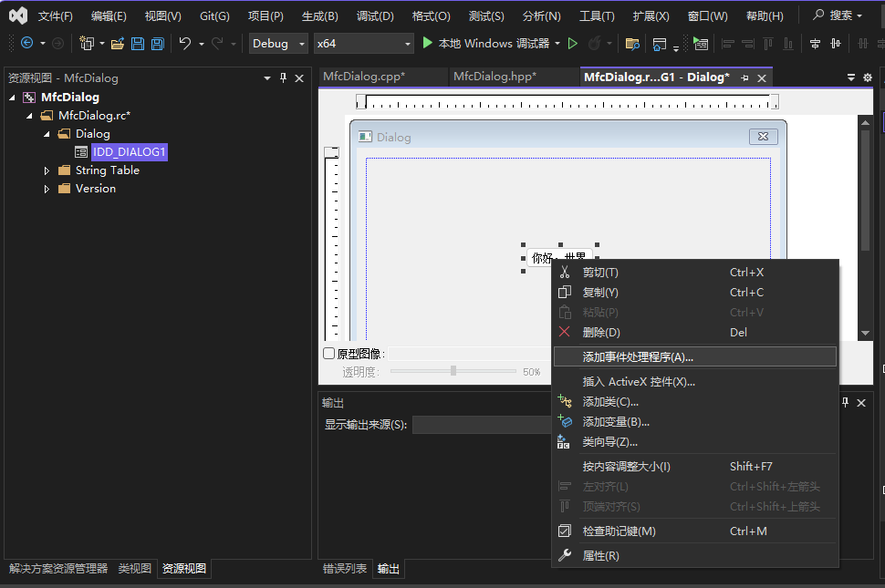This screenshot has width=885, height=588.
Task: Click the open folder toolbar icon
Action: pos(116,43)
